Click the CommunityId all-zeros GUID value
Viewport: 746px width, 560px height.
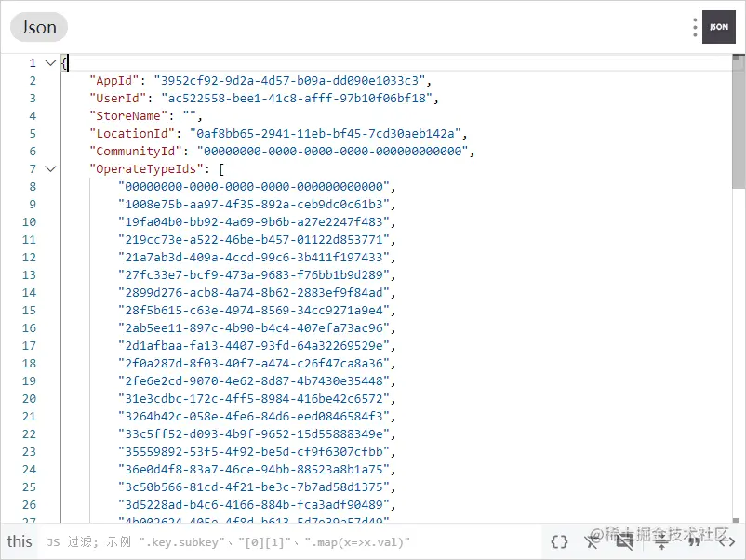point(333,152)
